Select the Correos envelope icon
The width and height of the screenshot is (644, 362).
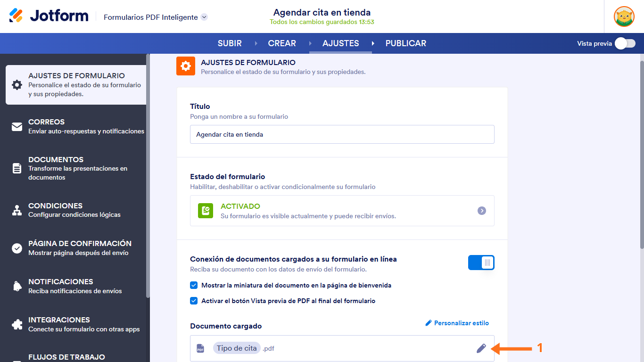[17, 126]
